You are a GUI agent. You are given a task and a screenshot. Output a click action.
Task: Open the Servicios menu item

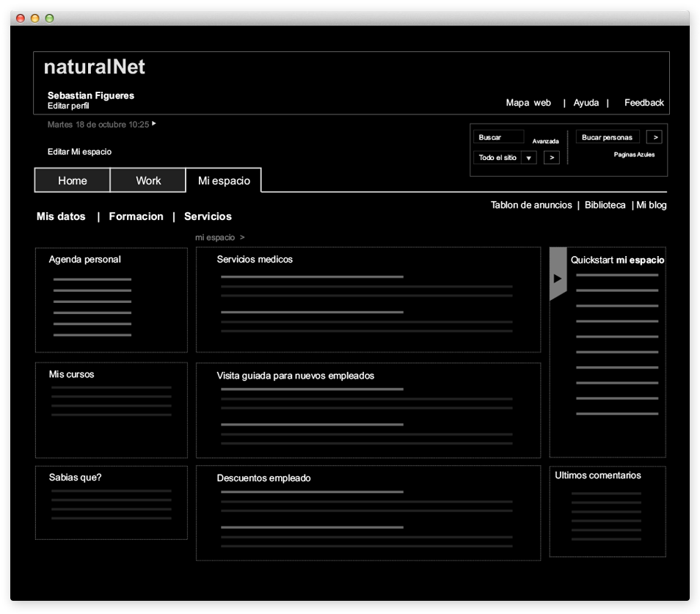[208, 216]
